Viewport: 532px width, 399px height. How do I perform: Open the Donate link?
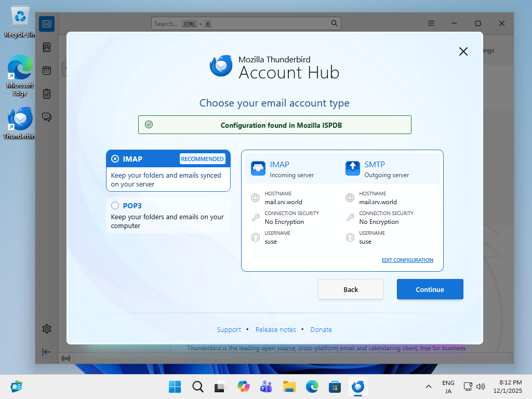[x=321, y=330]
